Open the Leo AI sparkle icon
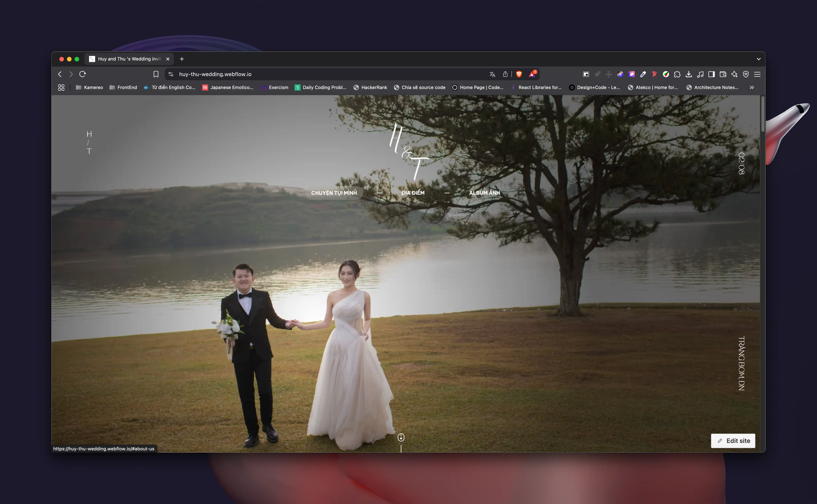This screenshot has height=504, width=817. tap(734, 74)
